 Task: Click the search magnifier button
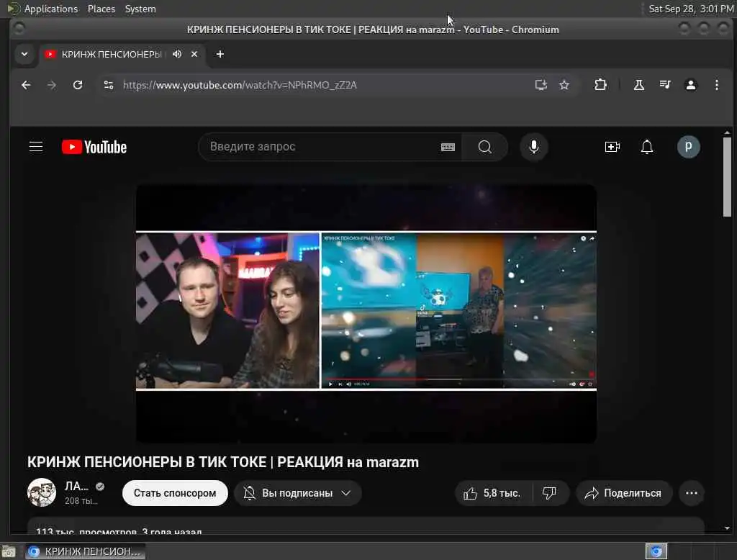tap(484, 147)
